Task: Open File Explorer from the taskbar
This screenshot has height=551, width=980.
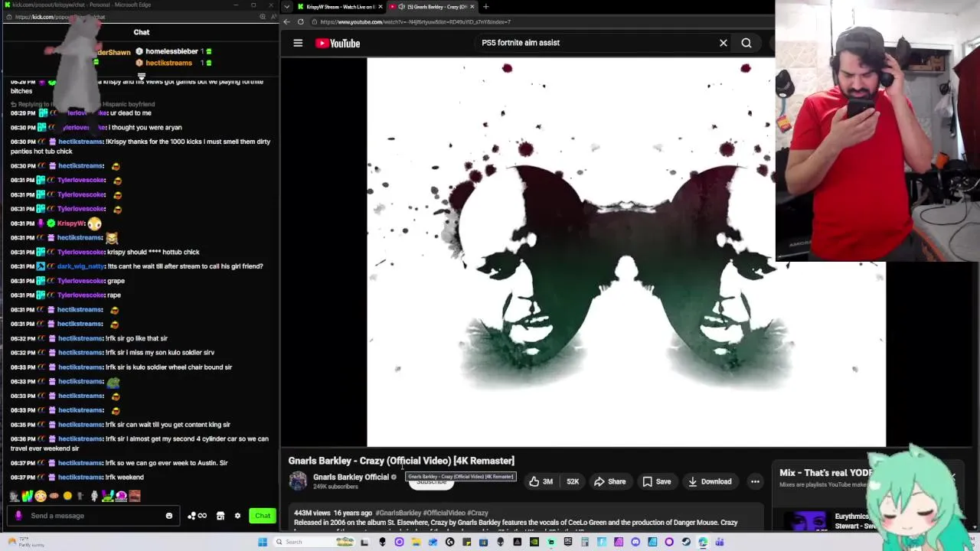Action: coord(416,542)
